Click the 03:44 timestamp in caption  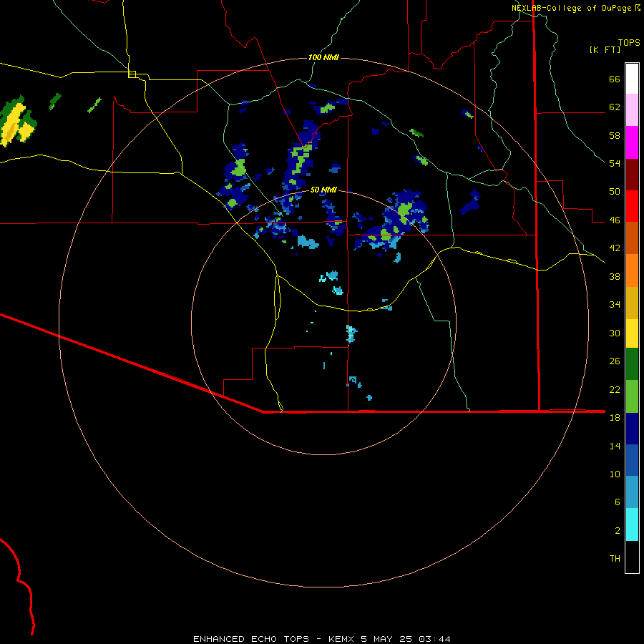tap(434, 639)
